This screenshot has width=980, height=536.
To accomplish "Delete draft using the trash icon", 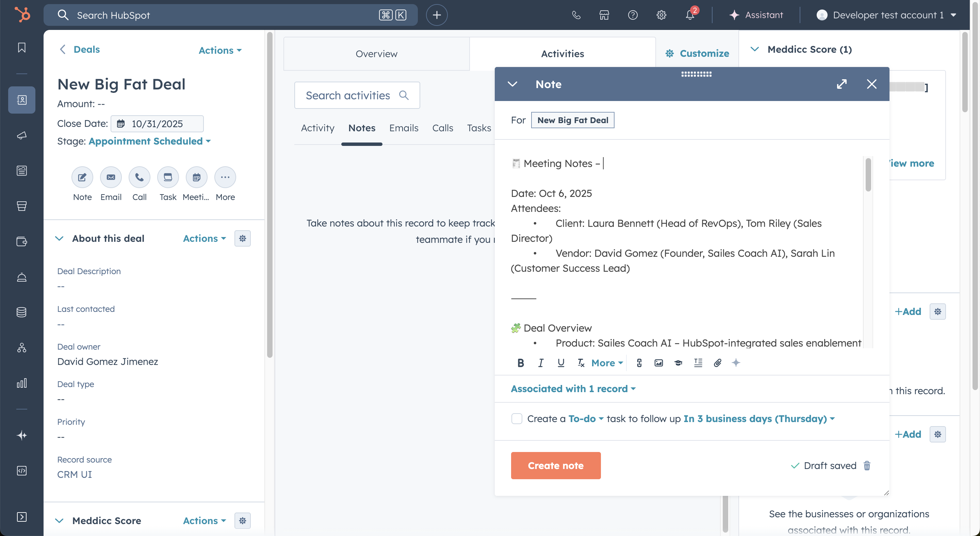I will pos(867,466).
